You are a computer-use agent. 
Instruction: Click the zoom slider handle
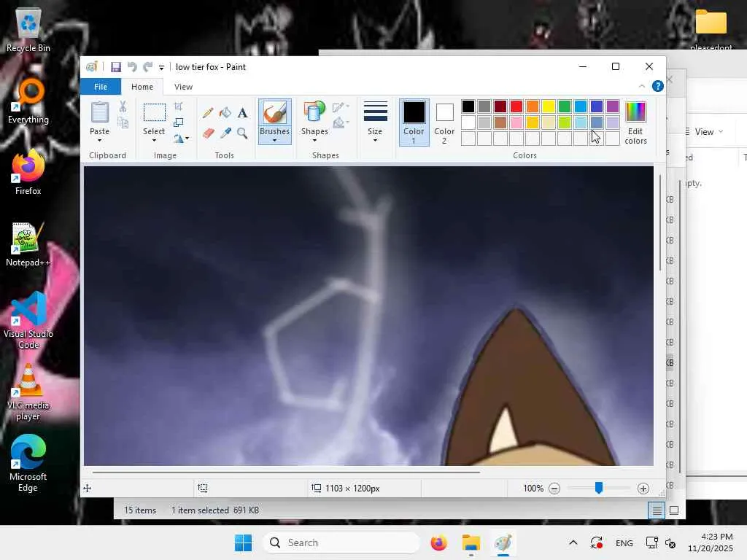599,488
